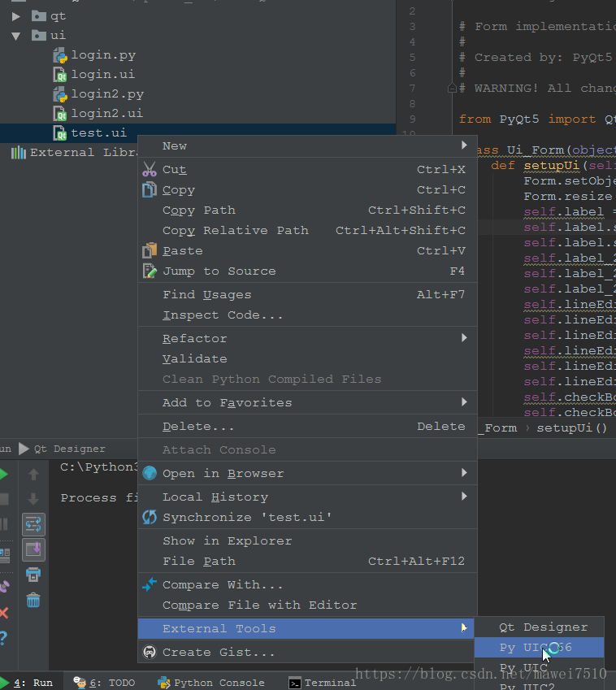Click the GitHub icon beside Create Gist
The width and height of the screenshot is (616, 690).
[150, 652]
